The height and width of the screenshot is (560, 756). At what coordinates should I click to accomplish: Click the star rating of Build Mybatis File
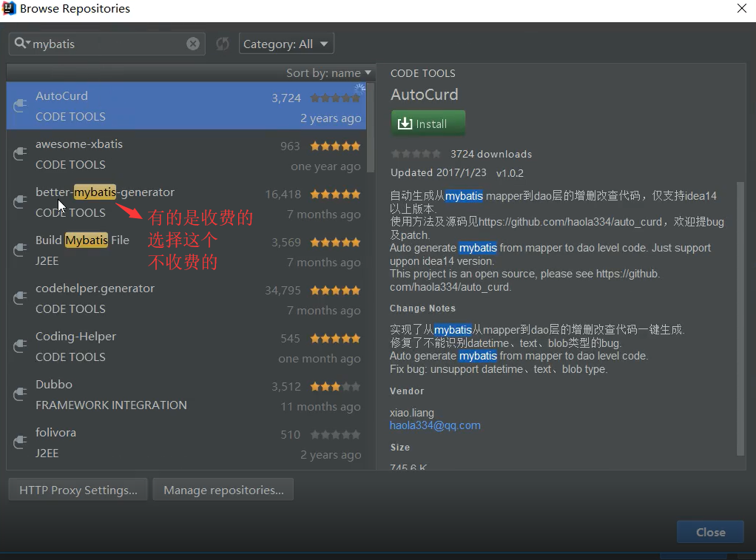tap(336, 242)
